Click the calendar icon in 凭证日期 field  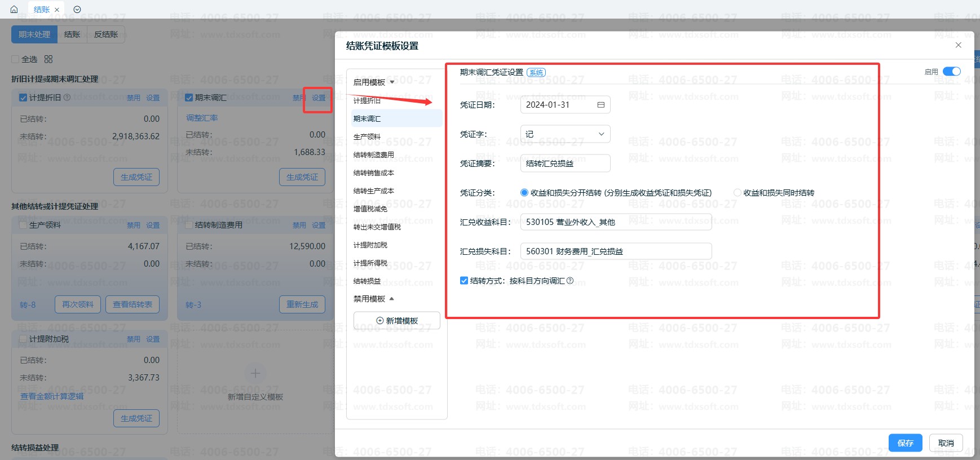601,105
